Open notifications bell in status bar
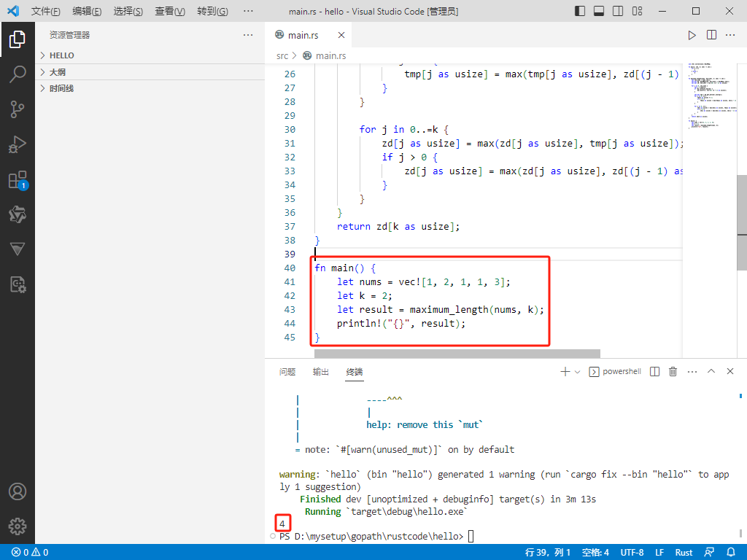This screenshot has height=560, width=747. (x=731, y=553)
